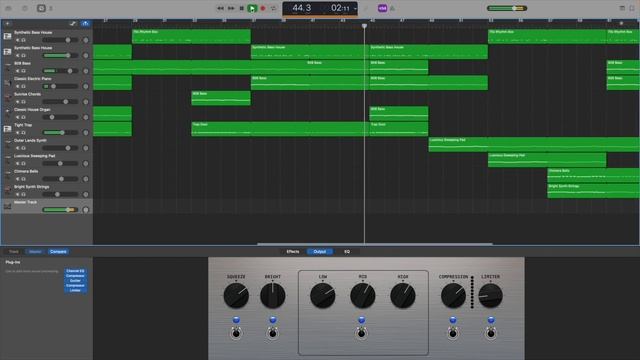Image resolution: width=640 pixels, height=360 pixels.
Task: Mute the Sunrise Chords track
Action: 18,102
